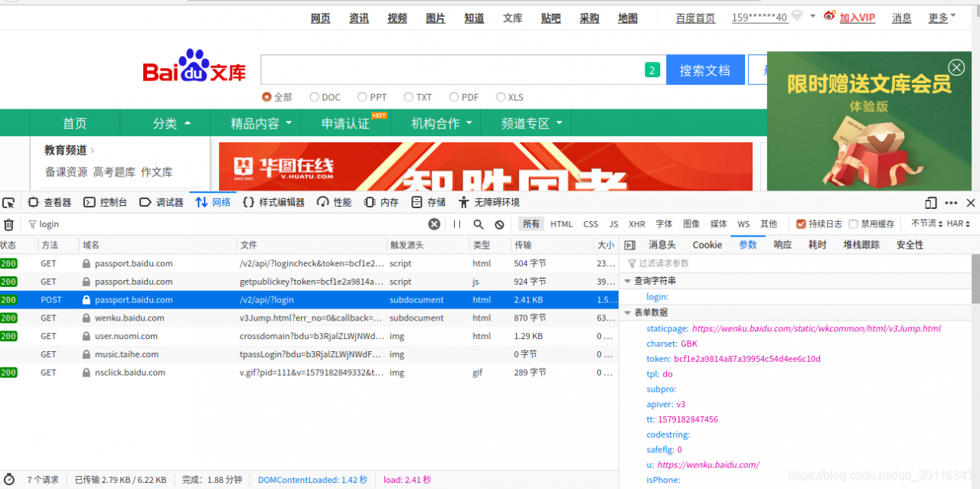Click the request blocking icon

pyautogui.click(x=499, y=224)
